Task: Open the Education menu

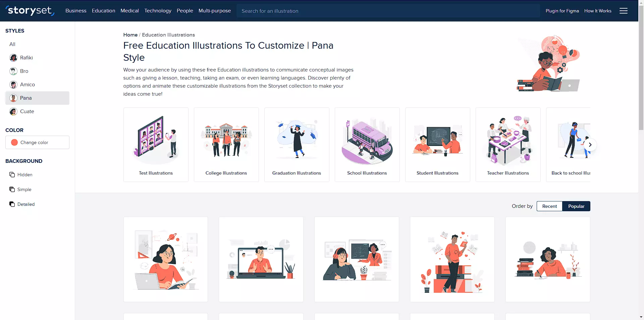Action: (x=103, y=11)
